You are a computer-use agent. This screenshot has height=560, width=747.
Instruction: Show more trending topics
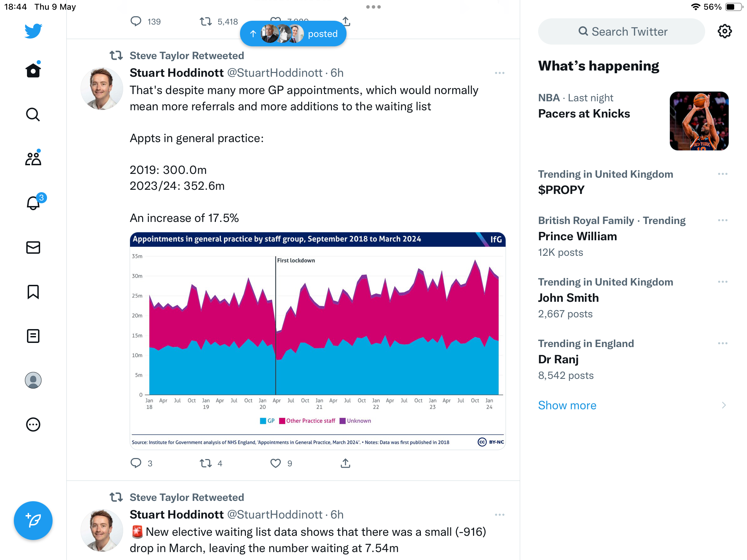coord(567,405)
